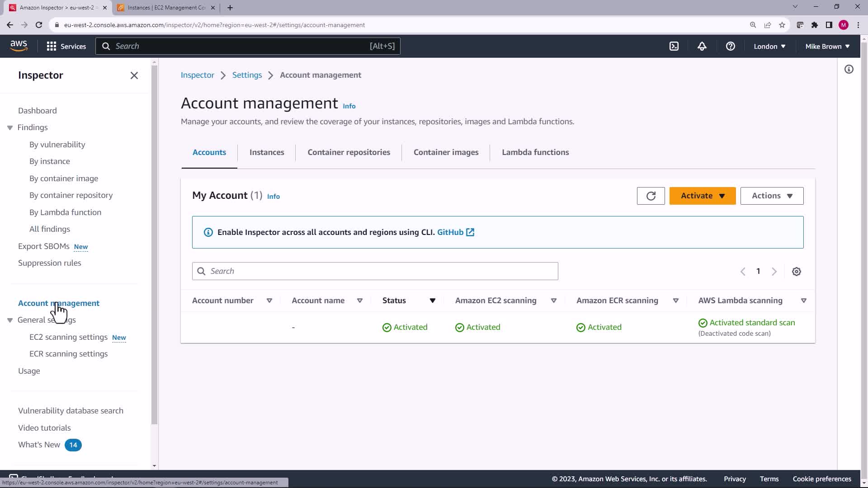868x488 pixels.
Task: Open the Services grid menu
Action: [x=66, y=46]
